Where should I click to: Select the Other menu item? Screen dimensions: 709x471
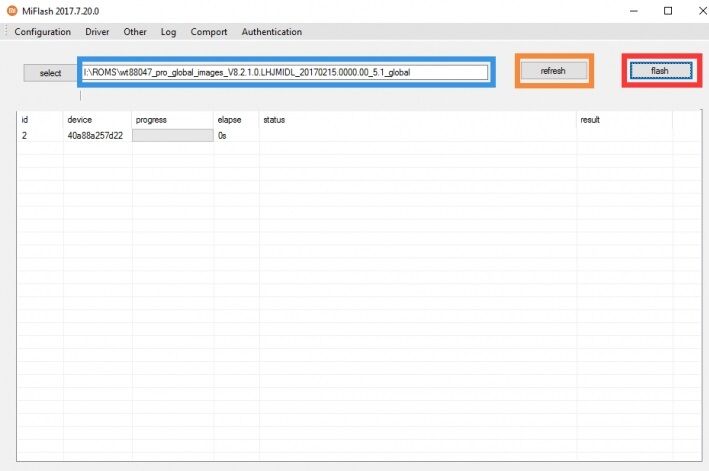coord(135,32)
